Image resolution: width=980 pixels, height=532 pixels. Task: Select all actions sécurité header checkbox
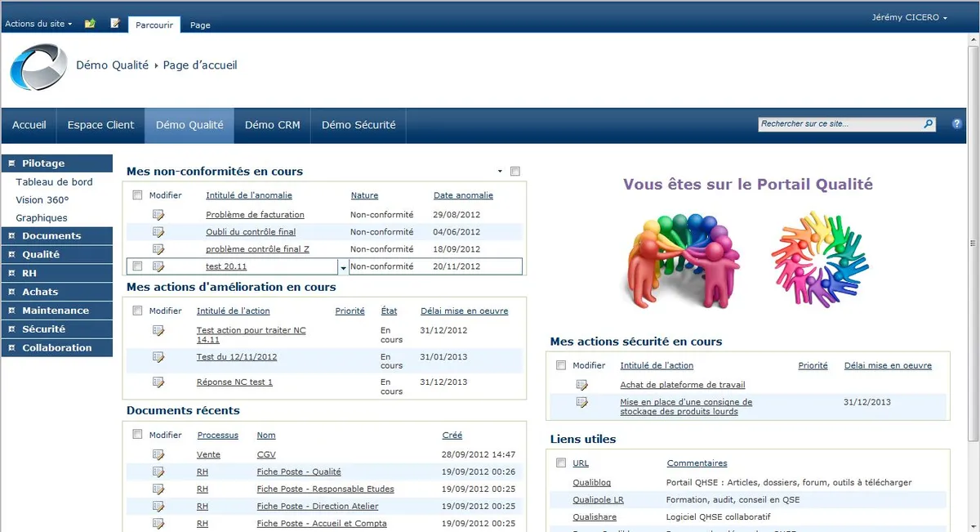tap(561, 365)
